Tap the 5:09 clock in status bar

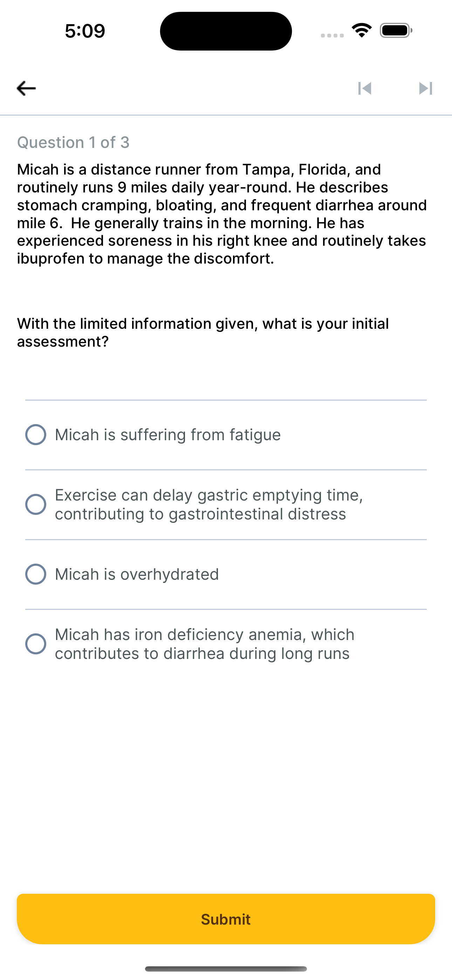click(85, 31)
